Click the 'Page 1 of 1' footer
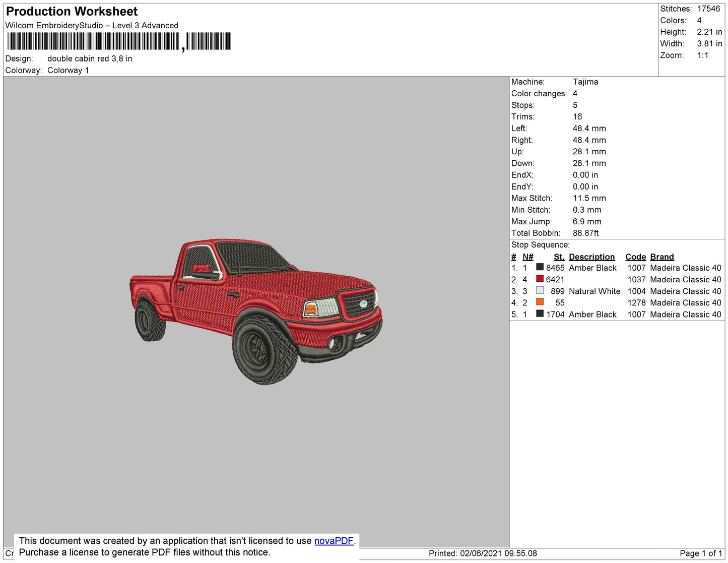 [701, 553]
